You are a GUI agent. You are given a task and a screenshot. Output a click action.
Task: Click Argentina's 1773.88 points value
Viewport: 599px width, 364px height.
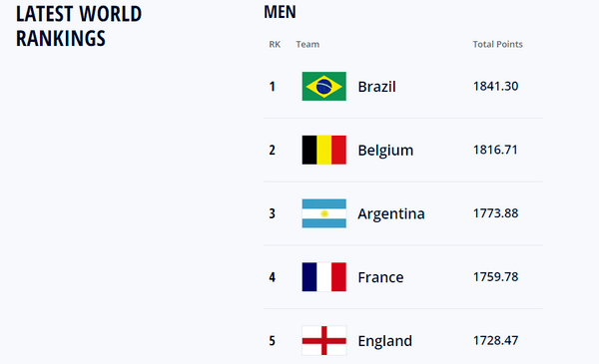pyautogui.click(x=496, y=213)
